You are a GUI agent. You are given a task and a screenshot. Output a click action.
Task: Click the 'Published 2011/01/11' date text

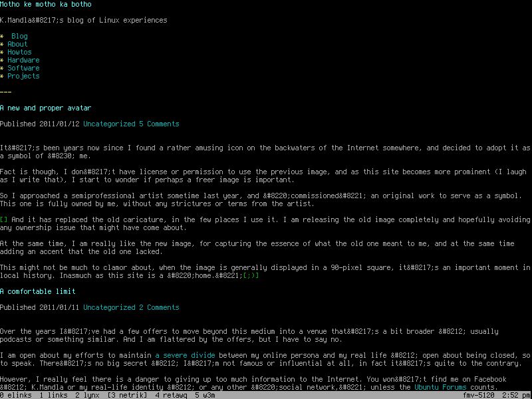pyautogui.click(x=40, y=307)
